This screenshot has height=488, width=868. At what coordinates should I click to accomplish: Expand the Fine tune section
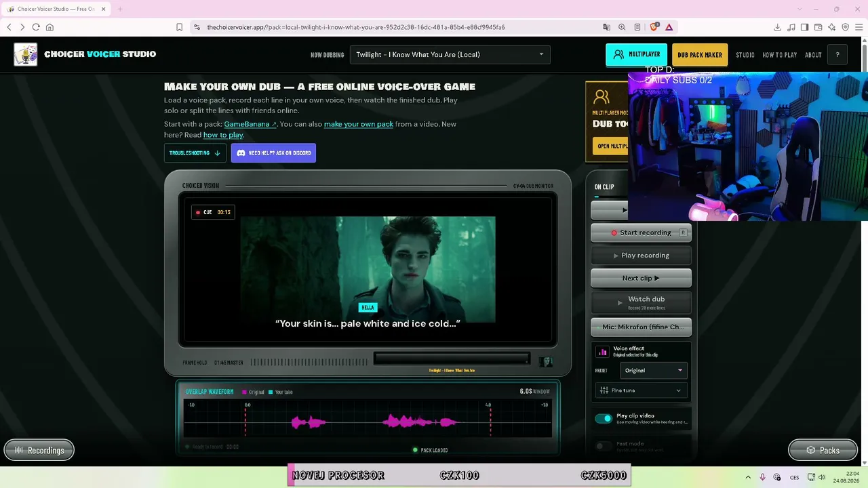(x=641, y=390)
